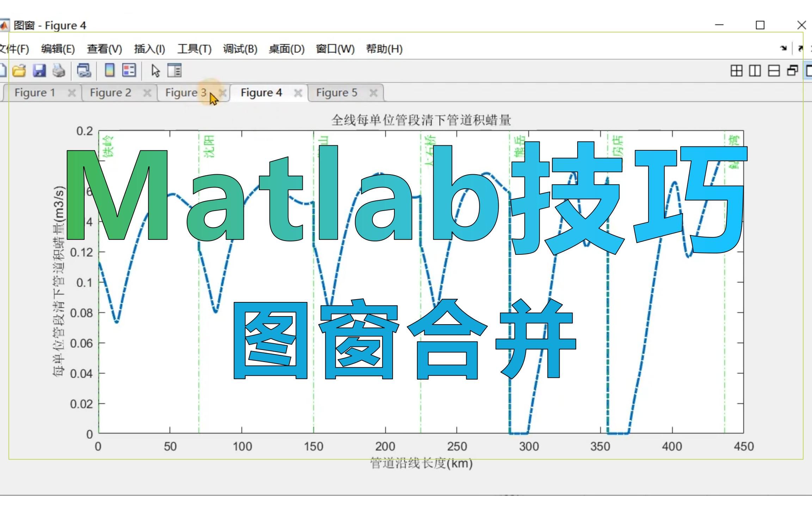Open the 帮助(H) menu
Image resolution: width=812 pixels, height=508 pixels.
tap(384, 49)
